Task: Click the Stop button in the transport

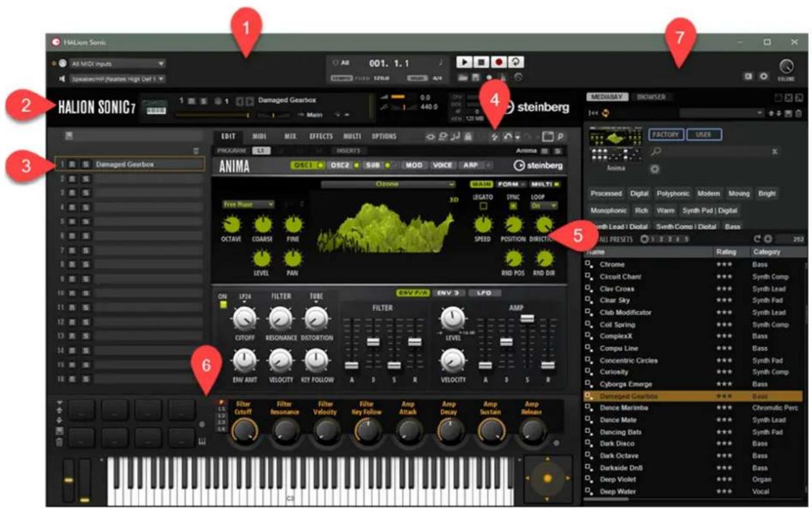Action: tap(481, 63)
